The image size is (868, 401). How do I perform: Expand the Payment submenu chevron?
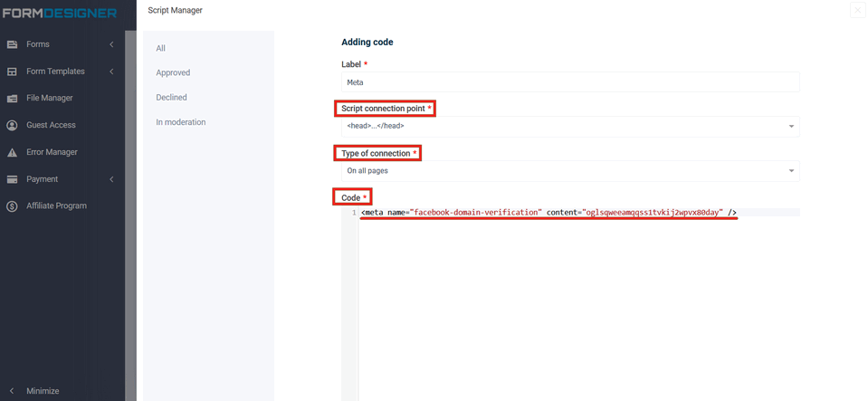[x=111, y=179]
